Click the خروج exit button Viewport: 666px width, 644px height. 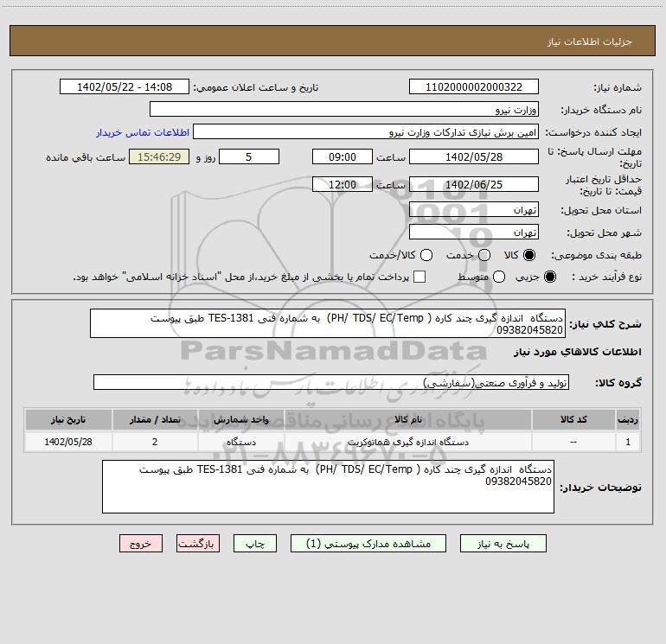[141, 544]
